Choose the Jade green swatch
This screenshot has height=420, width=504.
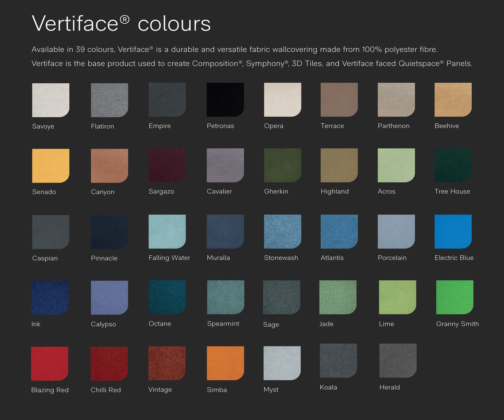click(338, 297)
